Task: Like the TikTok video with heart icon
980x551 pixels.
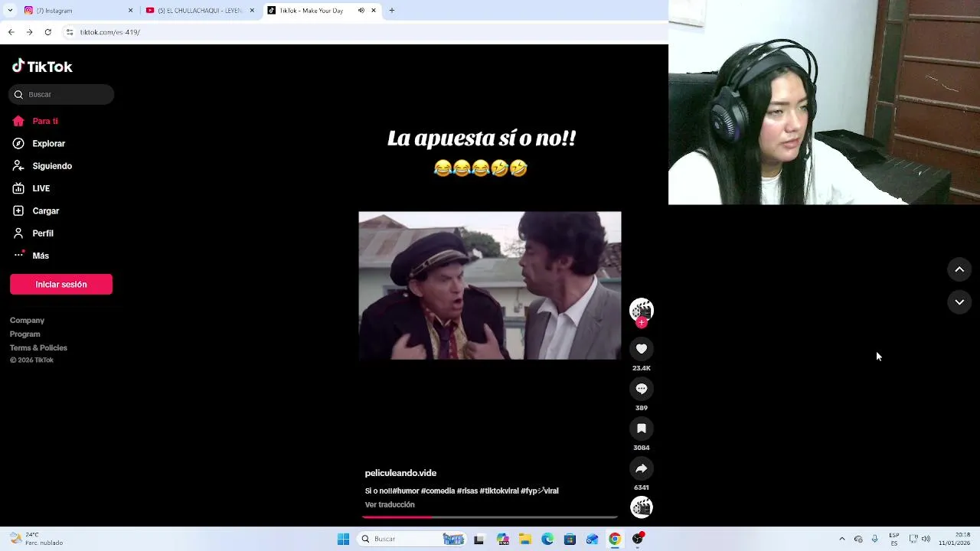Action: point(642,349)
